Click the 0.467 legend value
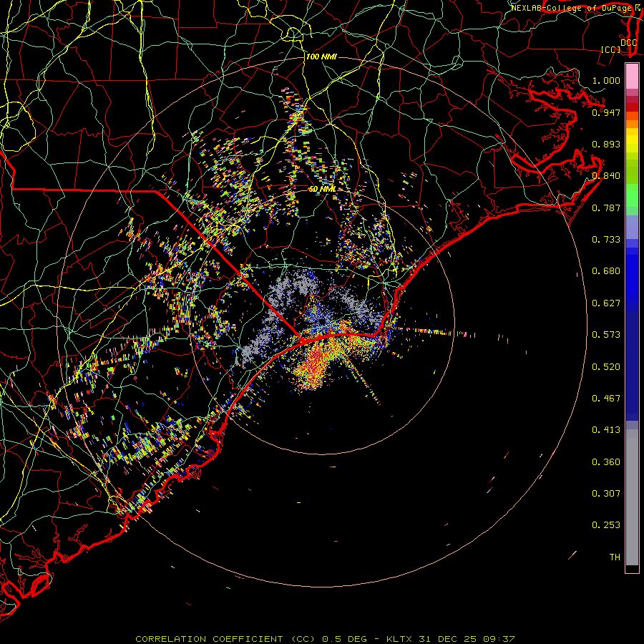This screenshot has width=644, height=644. [606, 399]
